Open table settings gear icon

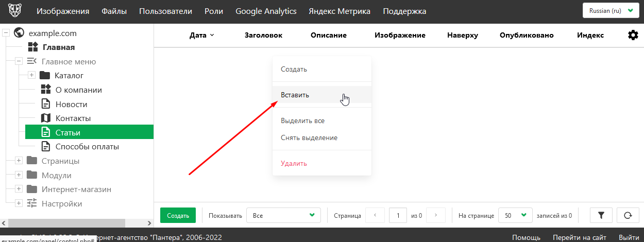click(x=633, y=35)
